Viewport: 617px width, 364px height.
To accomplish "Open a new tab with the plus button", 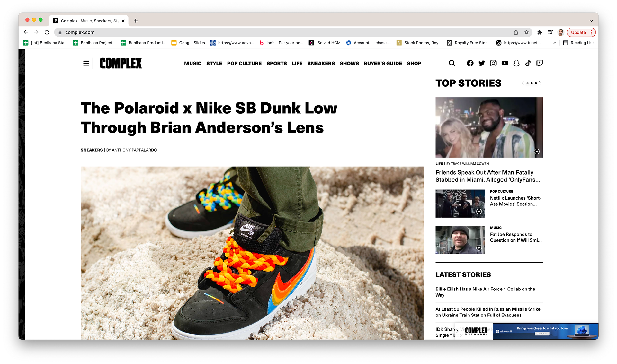I will tap(136, 21).
